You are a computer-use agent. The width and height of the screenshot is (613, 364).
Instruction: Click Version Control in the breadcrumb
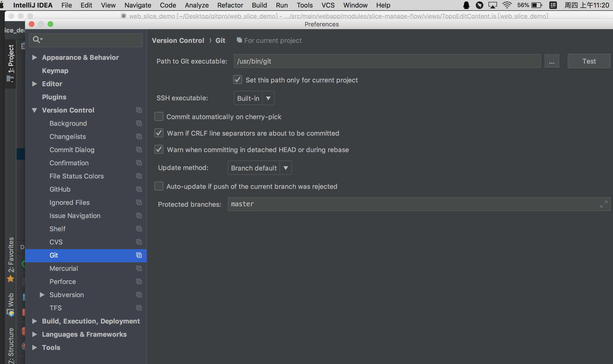(178, 40)
